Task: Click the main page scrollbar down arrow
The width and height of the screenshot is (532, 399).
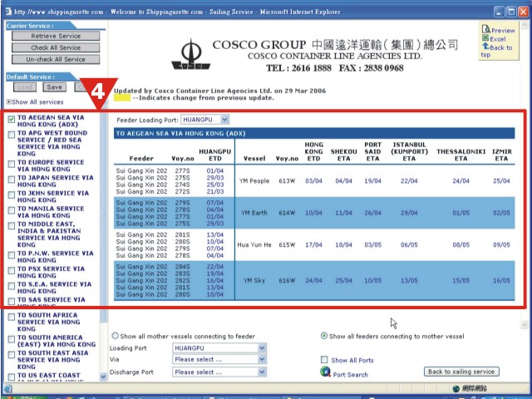Action: point(524,325)
